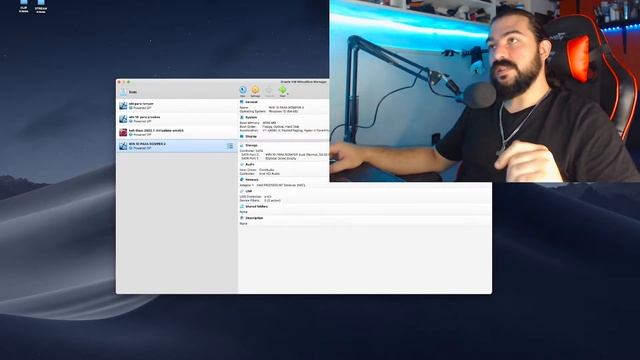Click the Boot Order Floppy, Optical, Hard Disk value

[281, 127]
